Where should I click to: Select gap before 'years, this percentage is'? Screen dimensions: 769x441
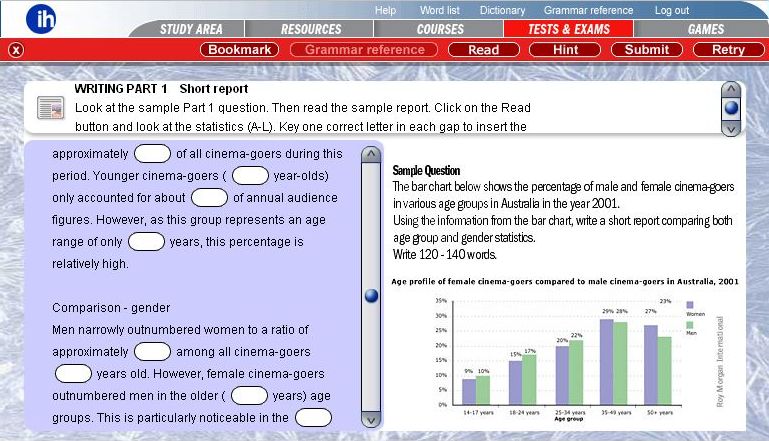(146, 242)
